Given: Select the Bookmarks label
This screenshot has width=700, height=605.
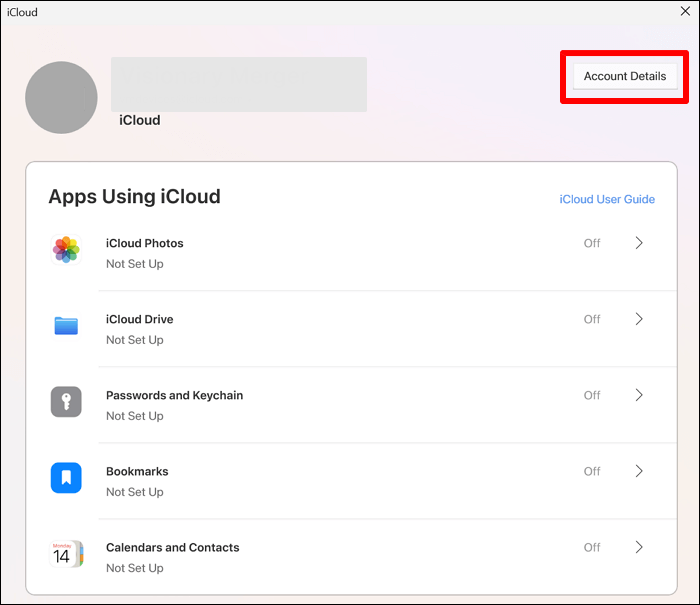Looking at the screenshot, I should pyautogui.click(x=137, y=471).
